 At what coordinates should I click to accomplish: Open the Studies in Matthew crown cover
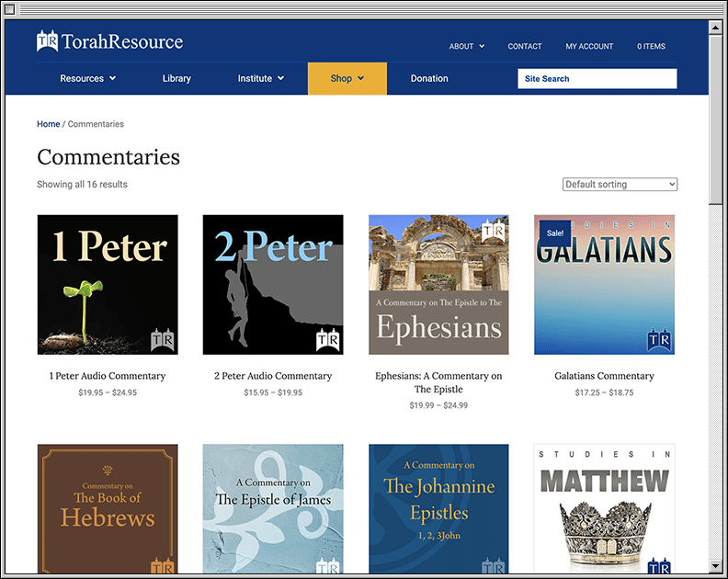point(604,509)
